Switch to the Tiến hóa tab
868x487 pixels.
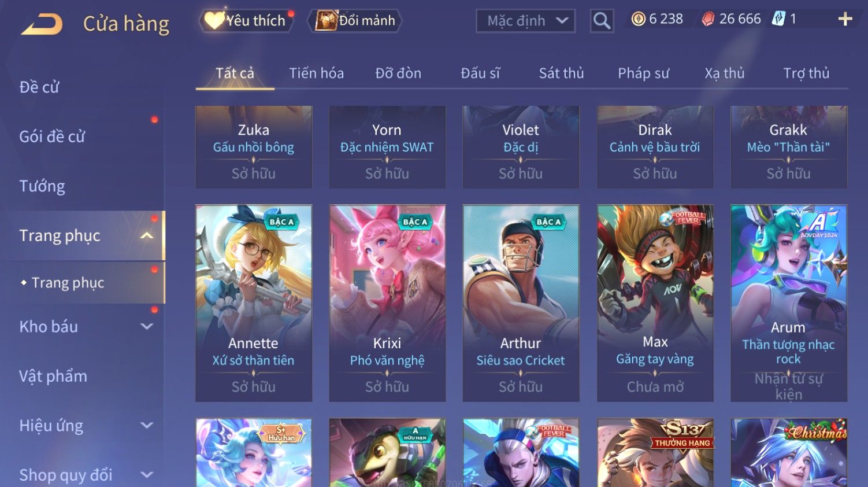coord(316,73)
